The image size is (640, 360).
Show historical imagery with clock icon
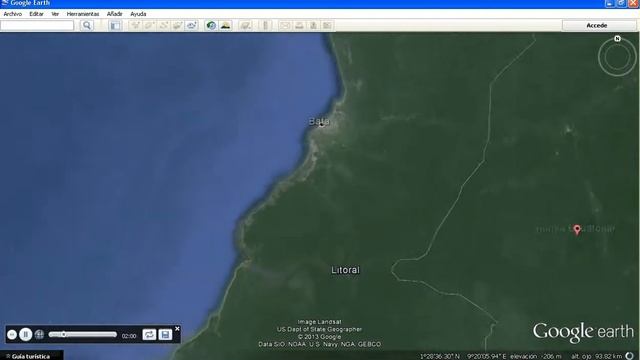[x=211, y=25]
